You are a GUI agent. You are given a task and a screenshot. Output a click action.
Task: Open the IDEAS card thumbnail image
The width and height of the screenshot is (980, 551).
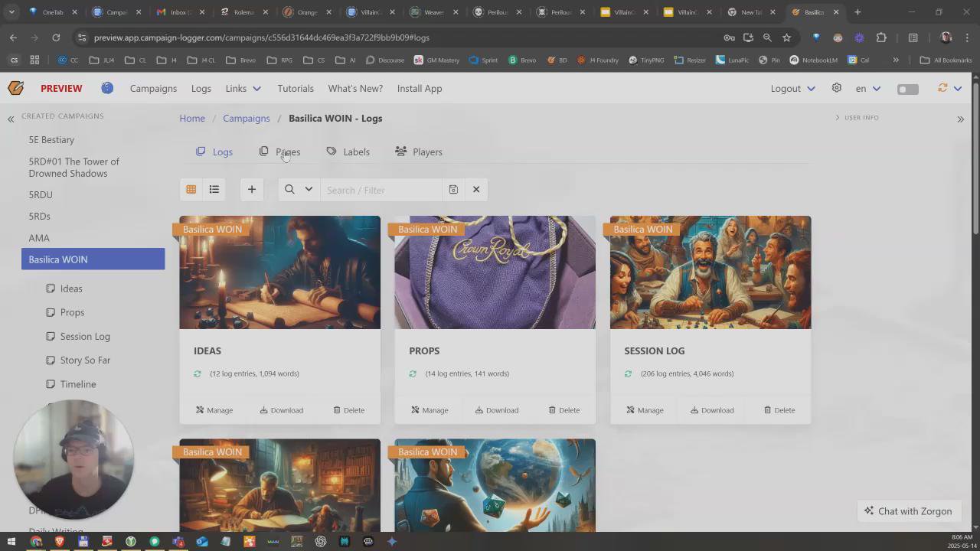pos(279,272)
